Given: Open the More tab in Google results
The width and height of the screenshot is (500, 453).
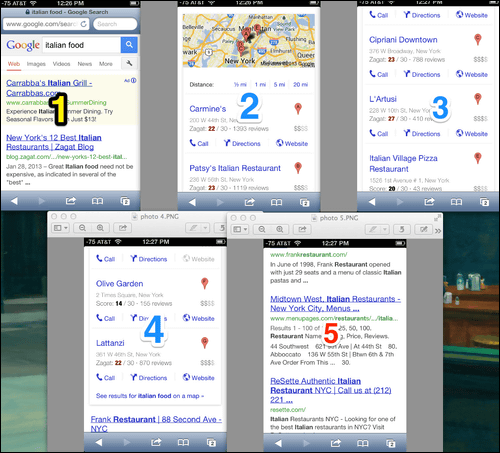Looking at the screenshot, I should (106, 64).
